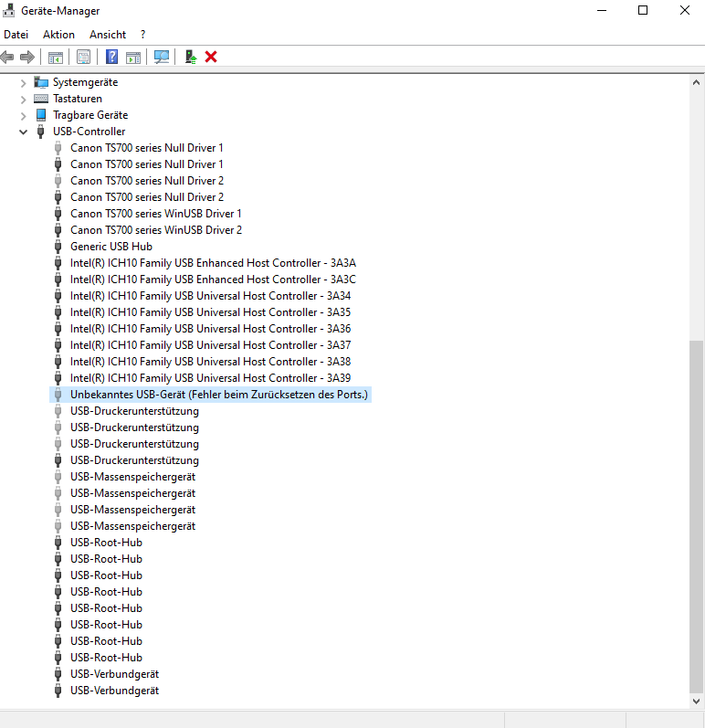Screen dimensions: 705x728
Task: Maximize the Geräte-Manager window
Action: tap(643, 10)
